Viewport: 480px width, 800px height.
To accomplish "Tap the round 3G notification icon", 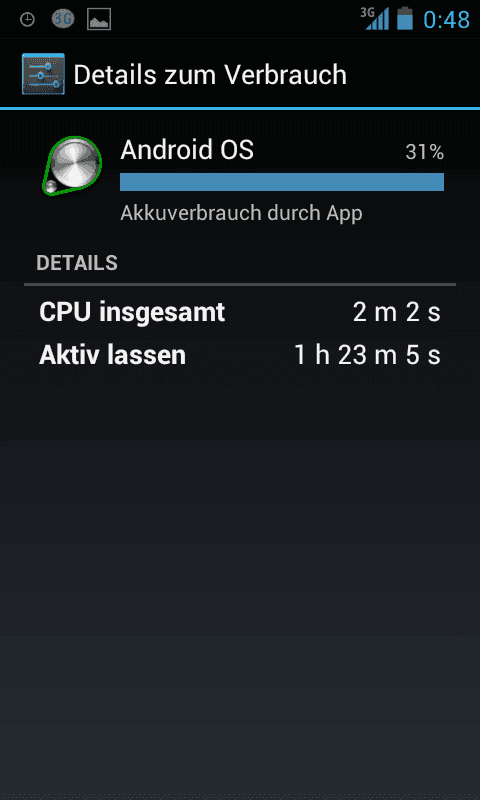I will [x=63, y=19].
